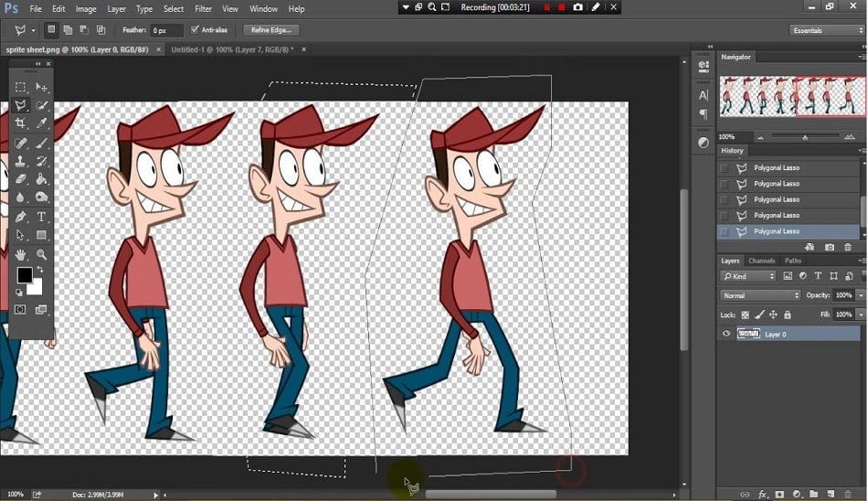Select the Polygonal Lasso tool in toolbox

pyautogui.click(x=20, y=105)
